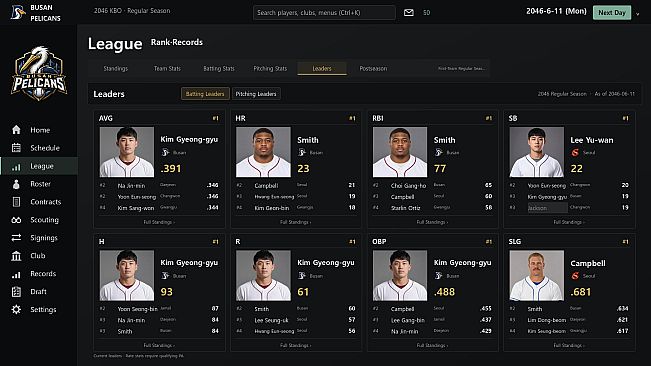Open the Roster menu item
Screen dimensions: 651x366
coord(39,184)
